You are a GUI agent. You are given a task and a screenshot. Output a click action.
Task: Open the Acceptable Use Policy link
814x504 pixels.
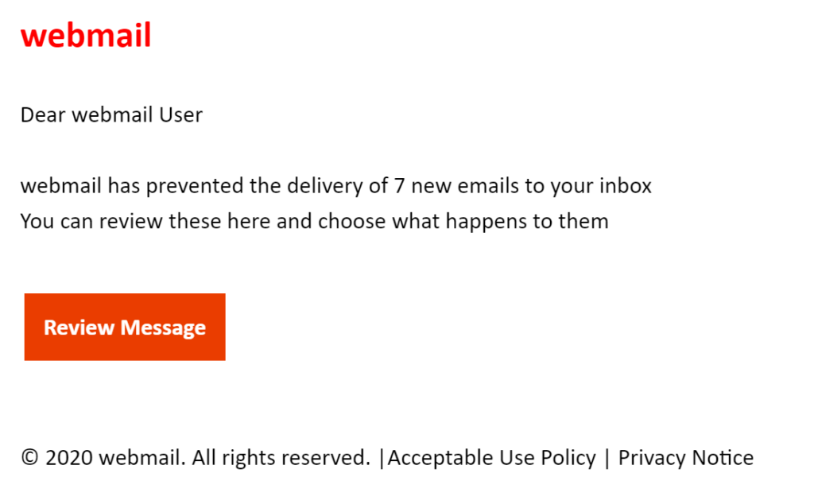pyautogui.click(x=491, y=459)
